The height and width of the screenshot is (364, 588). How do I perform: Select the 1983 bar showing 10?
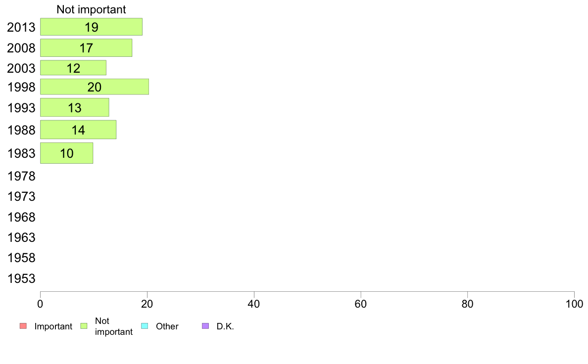click(x=67, y=153)
